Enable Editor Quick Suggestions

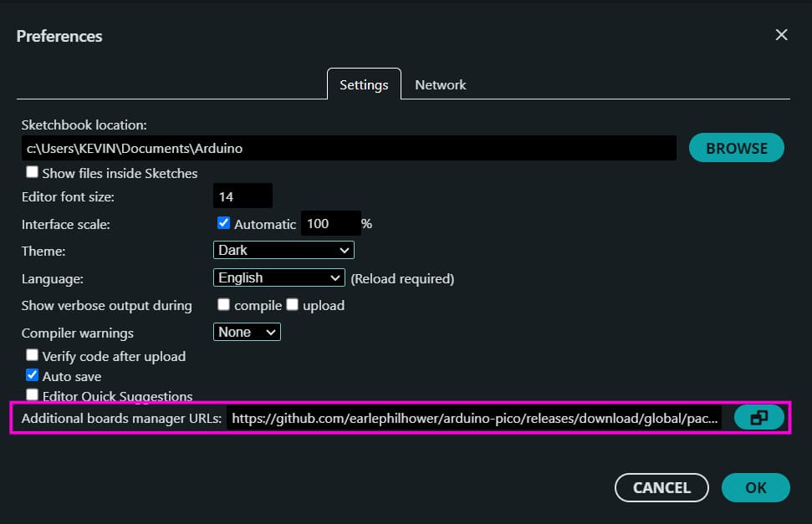(32, 394)
